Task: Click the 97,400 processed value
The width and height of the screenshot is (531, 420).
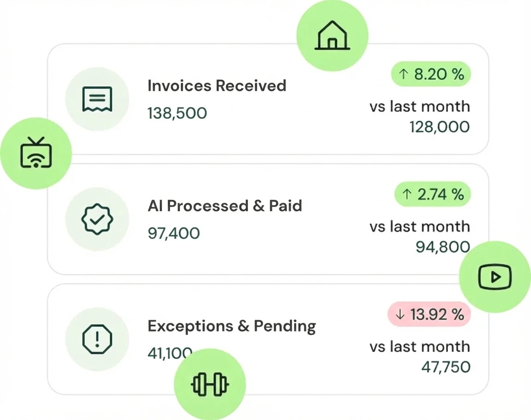Action: point(174,233)
